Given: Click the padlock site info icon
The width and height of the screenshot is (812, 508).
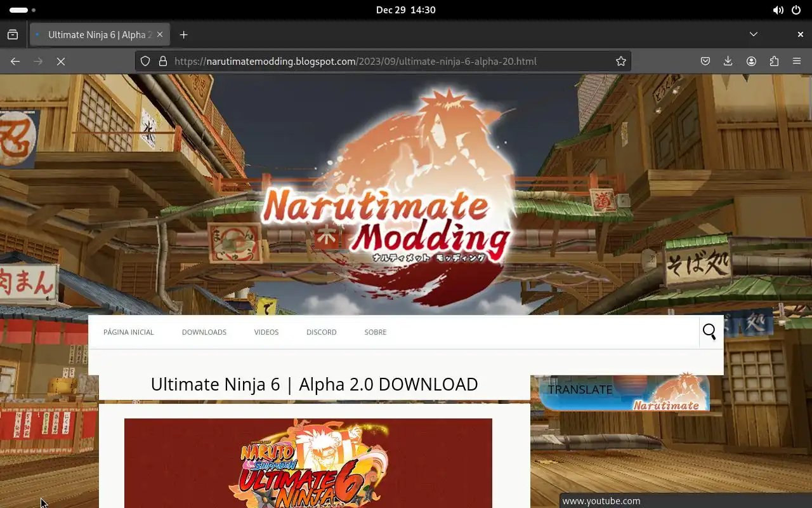Looking at the screenshot, I should (x=163, y=61).
